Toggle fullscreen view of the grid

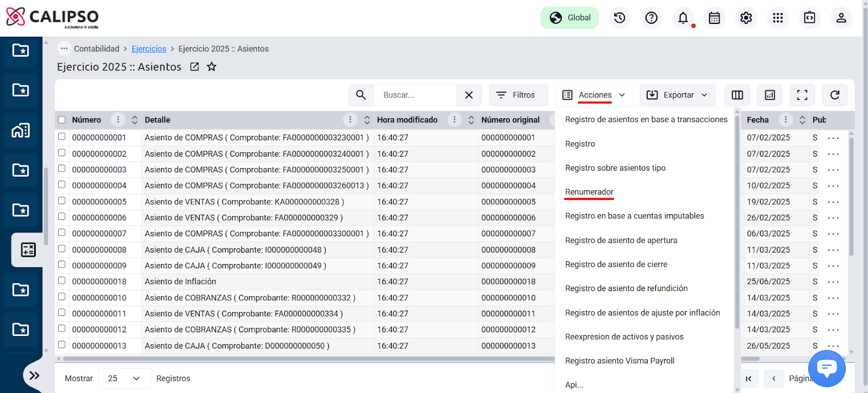tap(802, 95)
